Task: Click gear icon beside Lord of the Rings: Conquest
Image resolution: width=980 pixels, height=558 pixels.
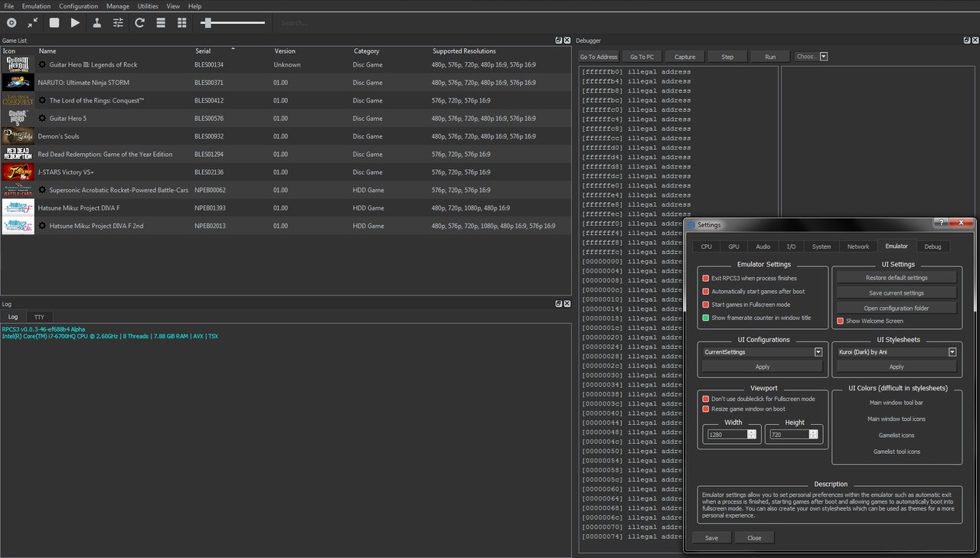Action: tap(42, 100)
